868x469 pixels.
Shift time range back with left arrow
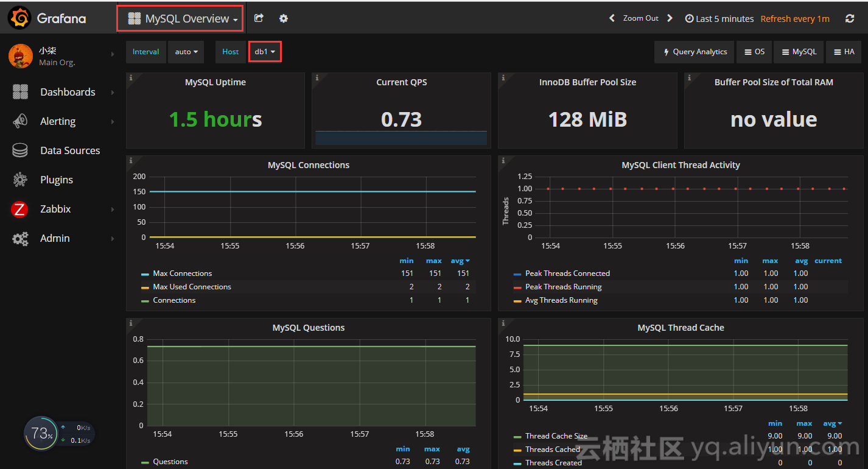point(612,18)
